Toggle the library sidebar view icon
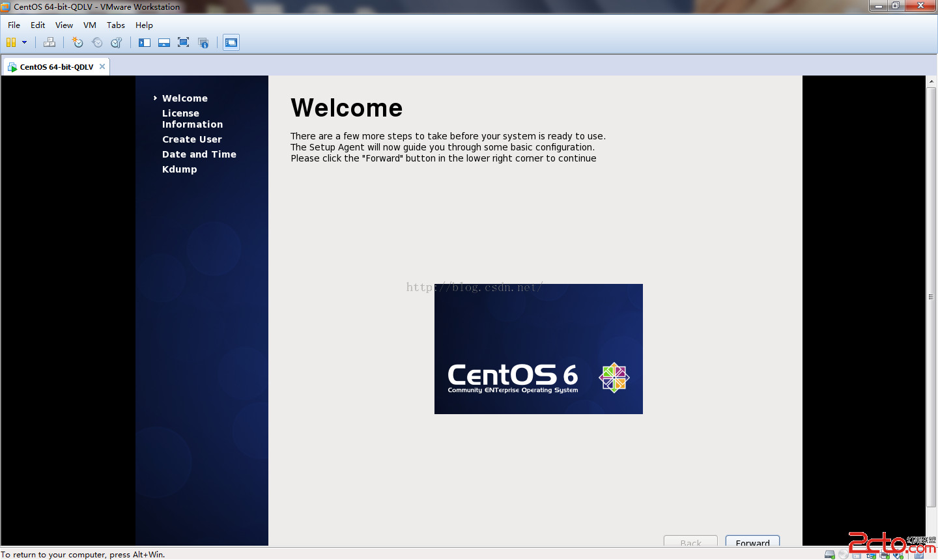This screenshot has width=938, height=560. click(145, 42)
